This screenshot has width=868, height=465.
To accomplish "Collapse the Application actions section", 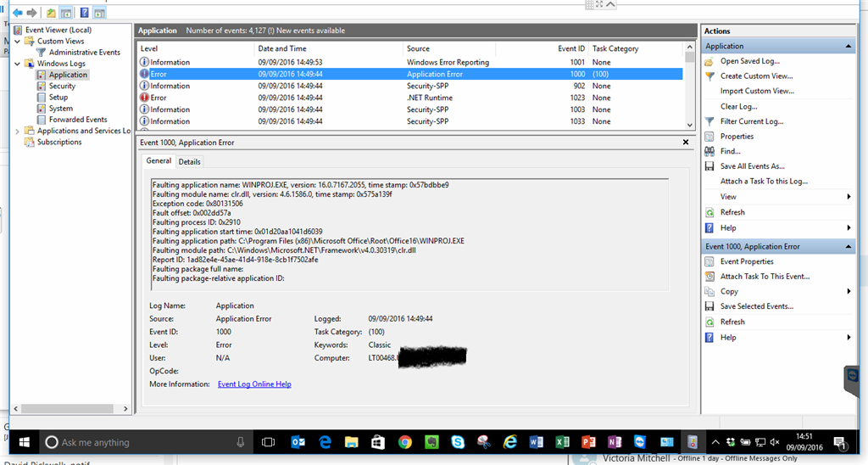I will tap(848, 46).
